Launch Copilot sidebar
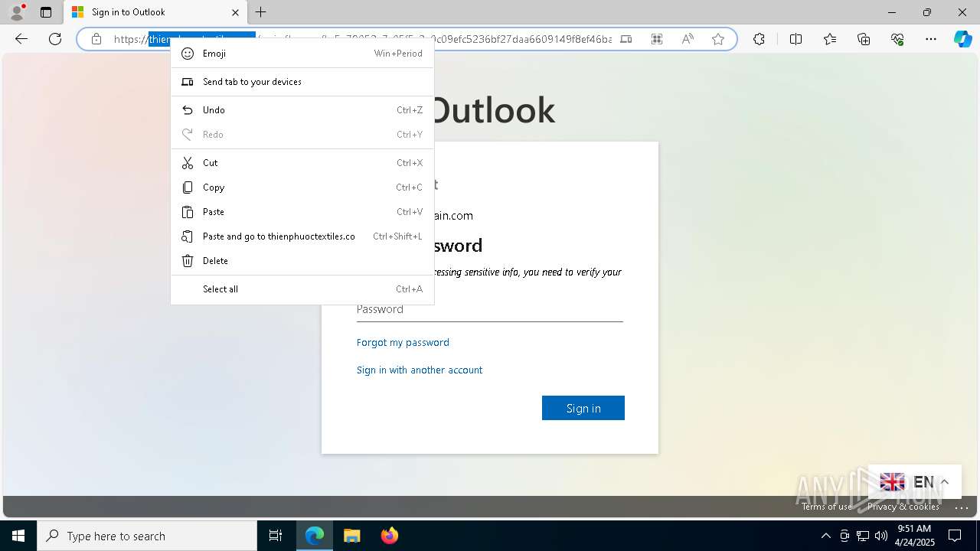 [x=962, y=39]
